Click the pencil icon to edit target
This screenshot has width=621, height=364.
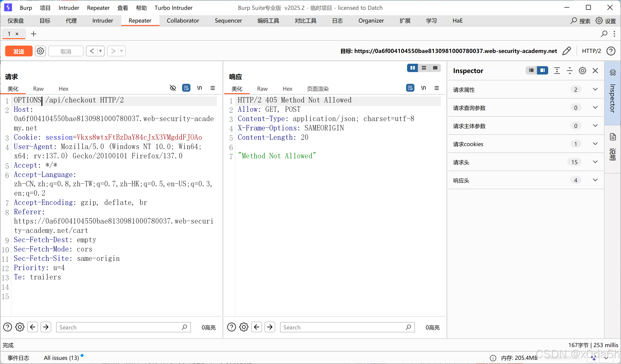point(567,51)
